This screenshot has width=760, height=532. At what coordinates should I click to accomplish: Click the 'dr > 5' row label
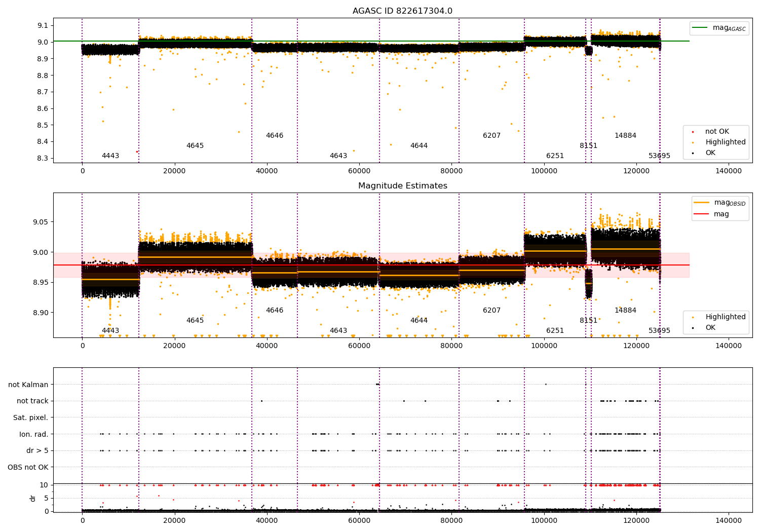(37, 451)
